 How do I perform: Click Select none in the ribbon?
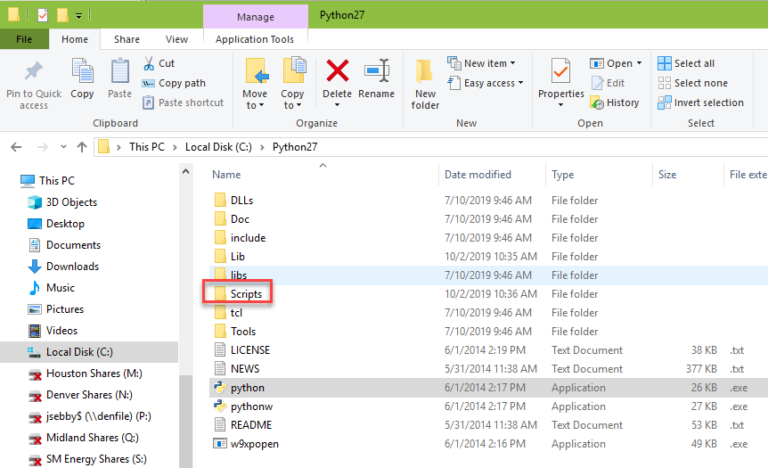692,83
